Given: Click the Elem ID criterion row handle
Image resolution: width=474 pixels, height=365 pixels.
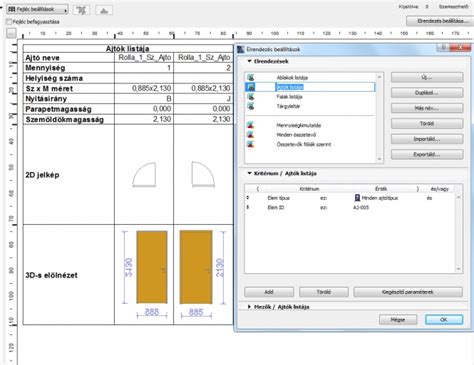Looking at the screenshot, I should tap(248, 207).
